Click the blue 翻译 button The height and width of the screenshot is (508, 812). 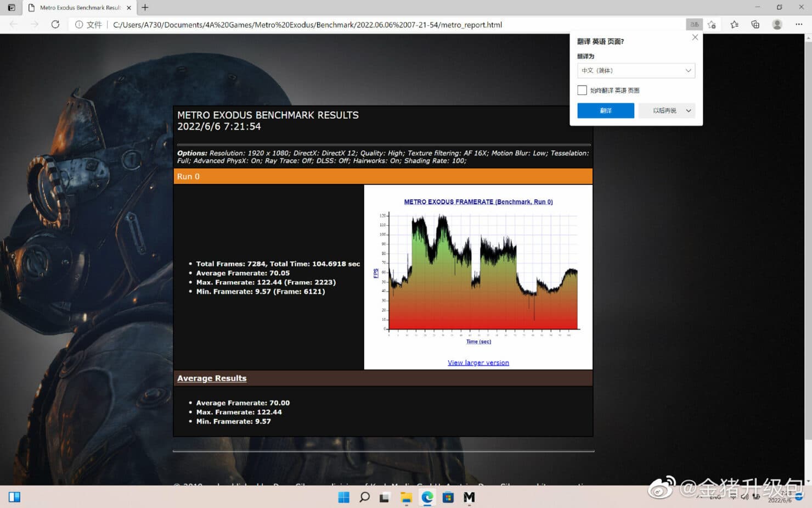[606, 110]
